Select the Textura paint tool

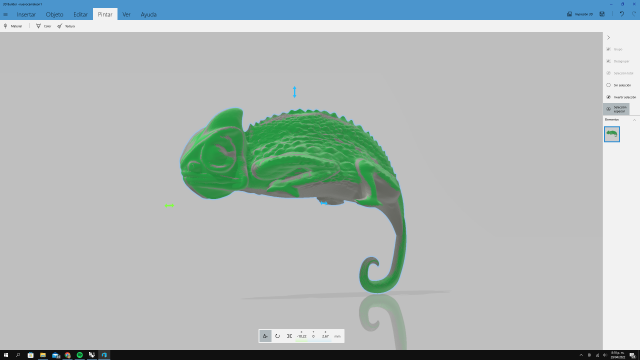point(66,26)
